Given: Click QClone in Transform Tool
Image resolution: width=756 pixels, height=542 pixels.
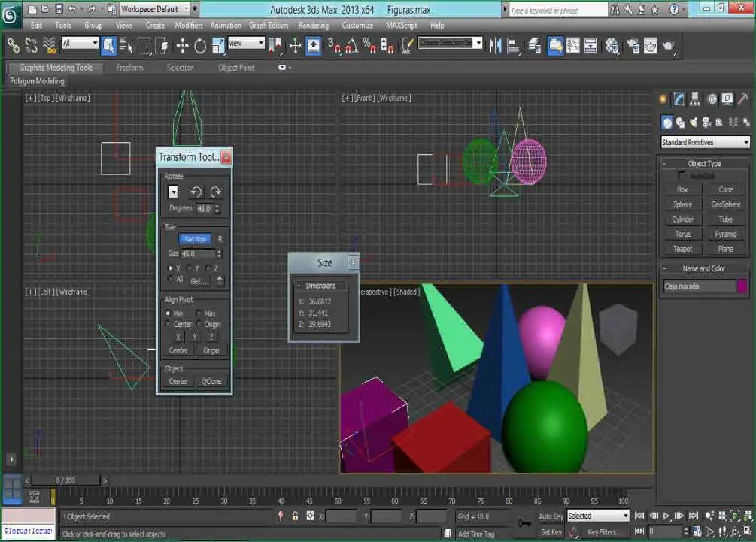Looking at the screenshot, I should point(211,382).
